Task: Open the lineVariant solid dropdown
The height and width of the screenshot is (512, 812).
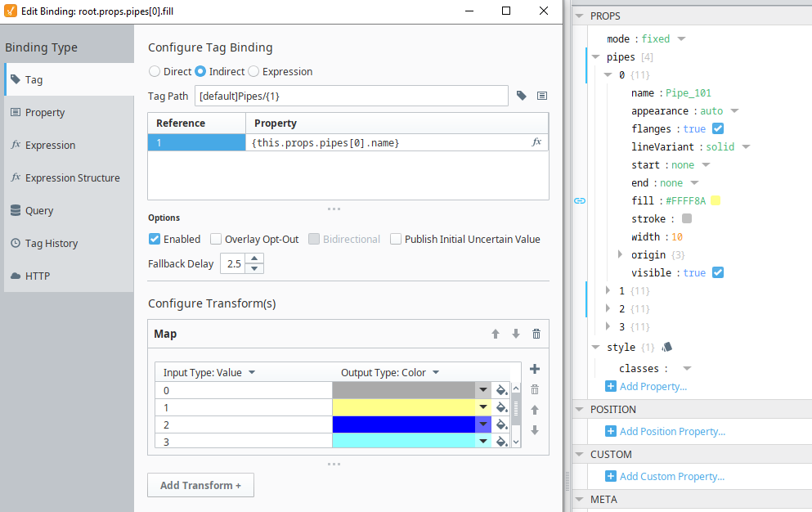Action: pyautogui.click(x=745, y=147)
